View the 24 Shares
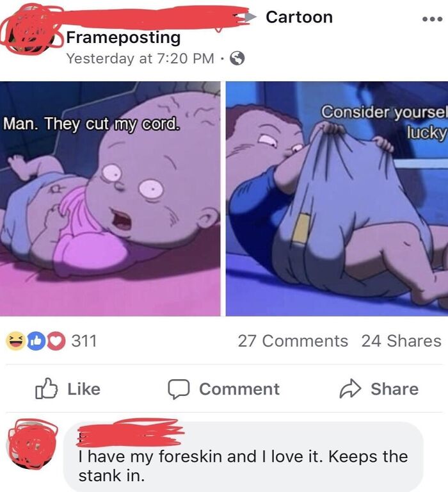448x492 pixels. (x=401, y=341)
